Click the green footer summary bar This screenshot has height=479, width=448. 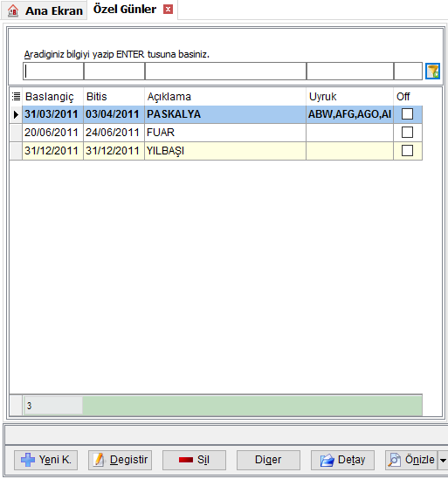[x=252, y=406]
